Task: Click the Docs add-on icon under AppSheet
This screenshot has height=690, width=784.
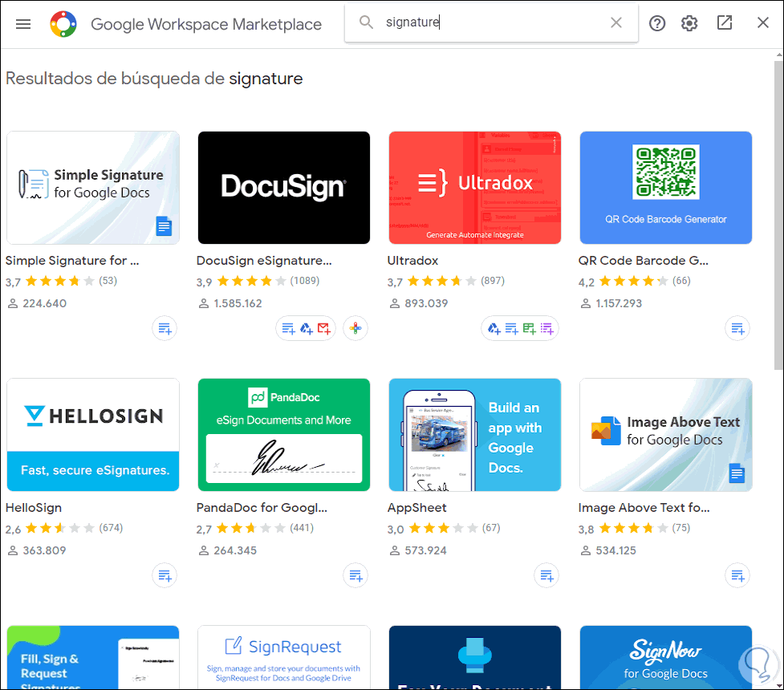Action: tap(546, 575)
